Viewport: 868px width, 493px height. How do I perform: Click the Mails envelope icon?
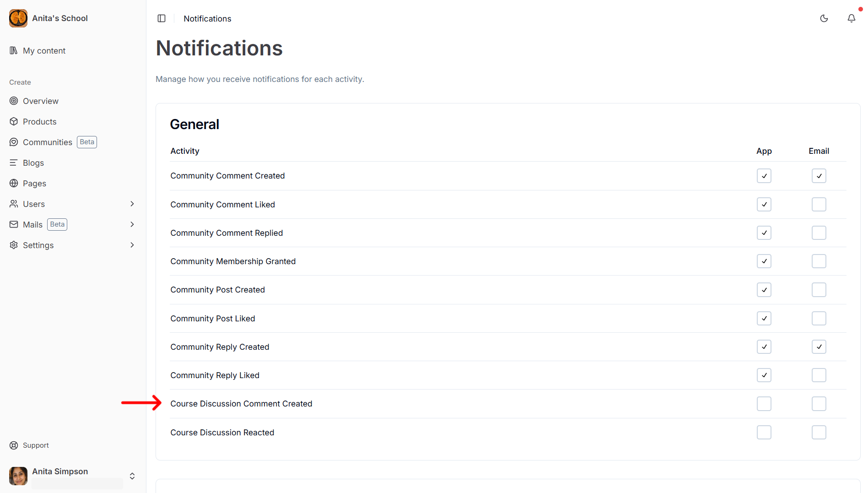coord(14,224)
